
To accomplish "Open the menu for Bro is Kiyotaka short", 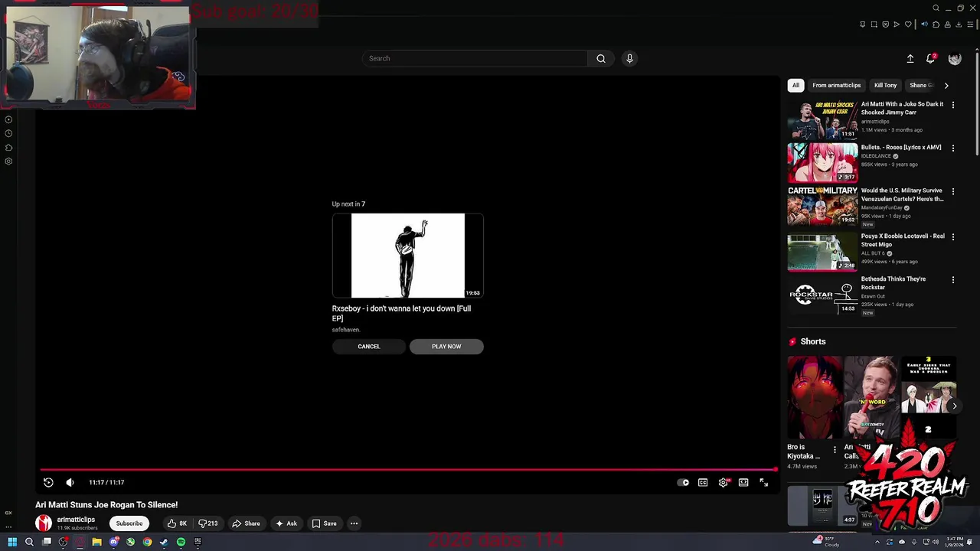I will (835, 450).
